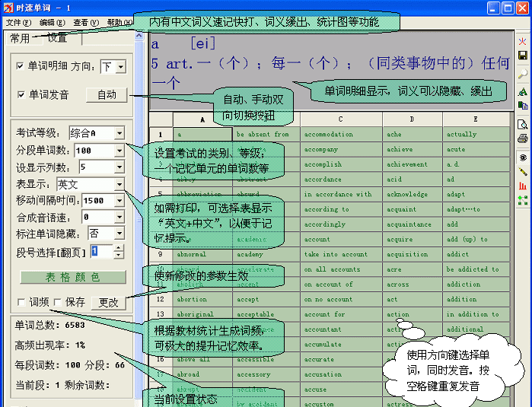The height and width of the screenshot is (407, 532).
Task: Click the floppy disk save icon
Action: coord(523,56)
